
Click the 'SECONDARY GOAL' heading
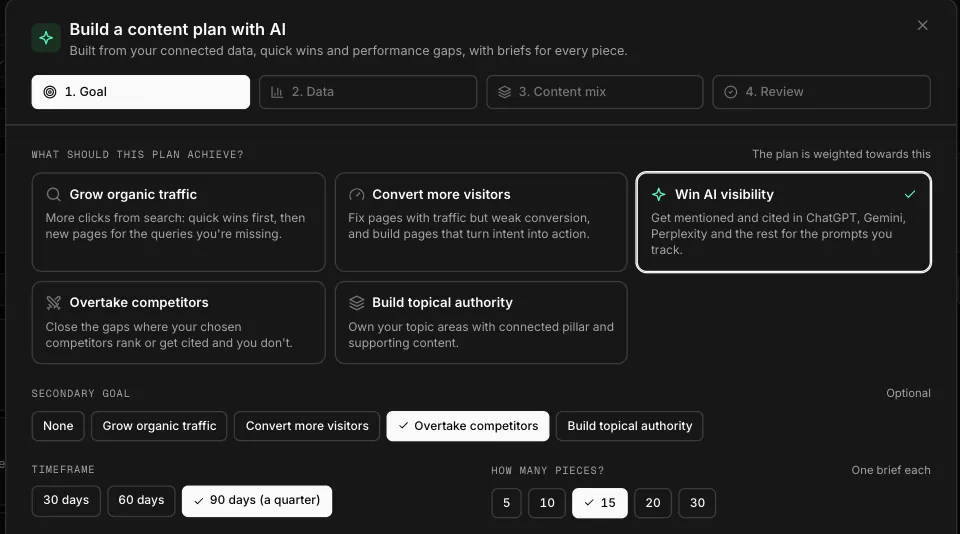pyautogui.click(x=80, y=393)
